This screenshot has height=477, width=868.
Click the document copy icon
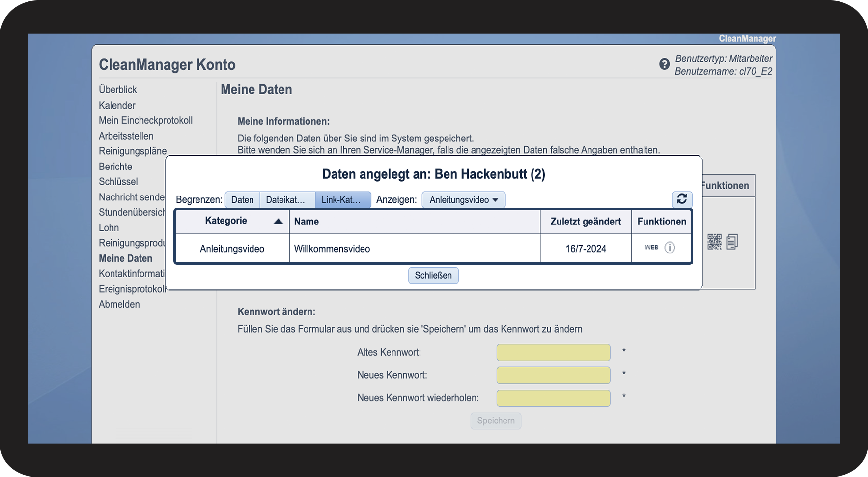[732, 242]
